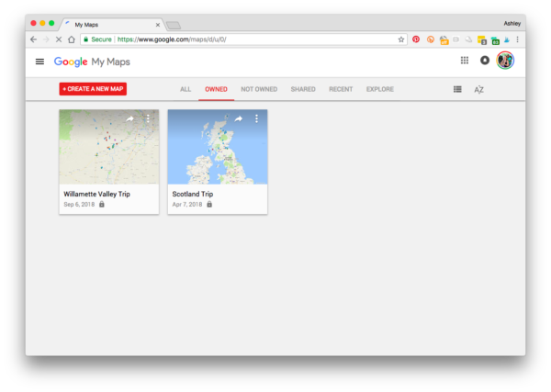Click the browser address bar URL
The image size is (551, 392).
pyautogui.click(x=172, y=39)
